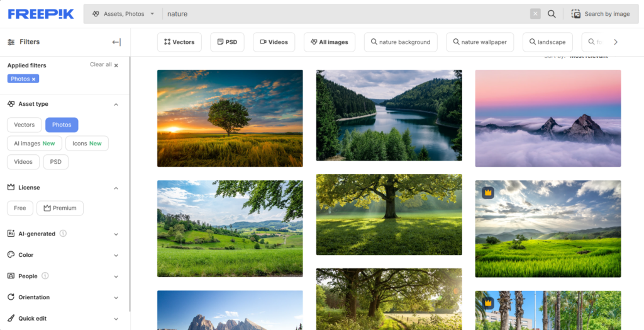Click the People info icon

tap(45, 276)
